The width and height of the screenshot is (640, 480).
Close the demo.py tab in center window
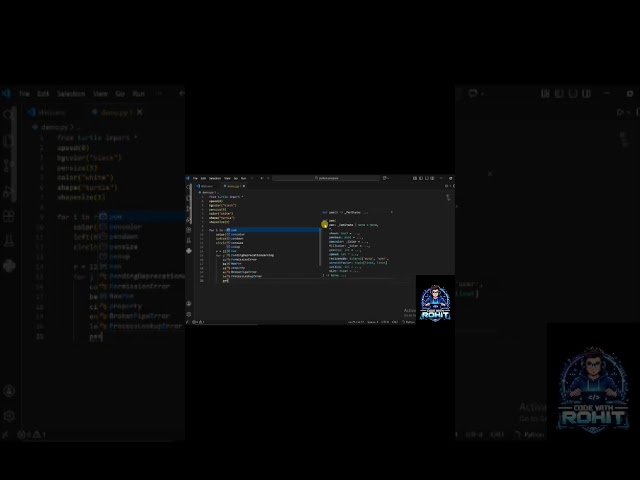click(244, 186)
